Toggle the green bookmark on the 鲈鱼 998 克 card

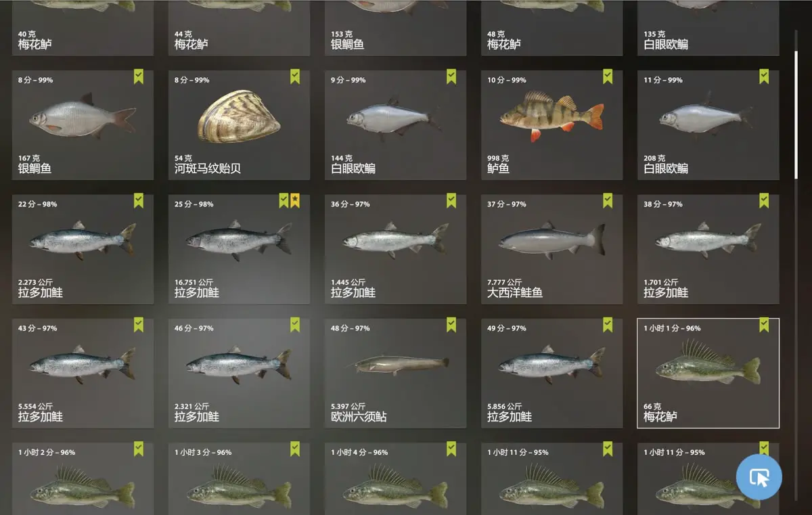[x=608, y=76]
